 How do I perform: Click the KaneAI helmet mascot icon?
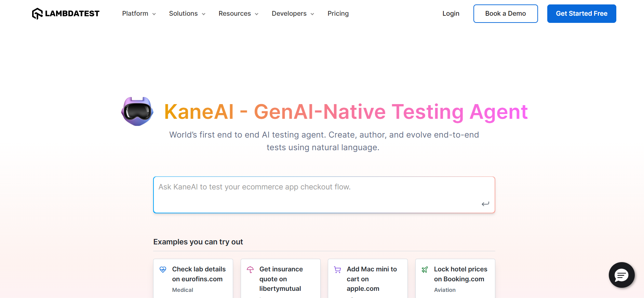137,111
